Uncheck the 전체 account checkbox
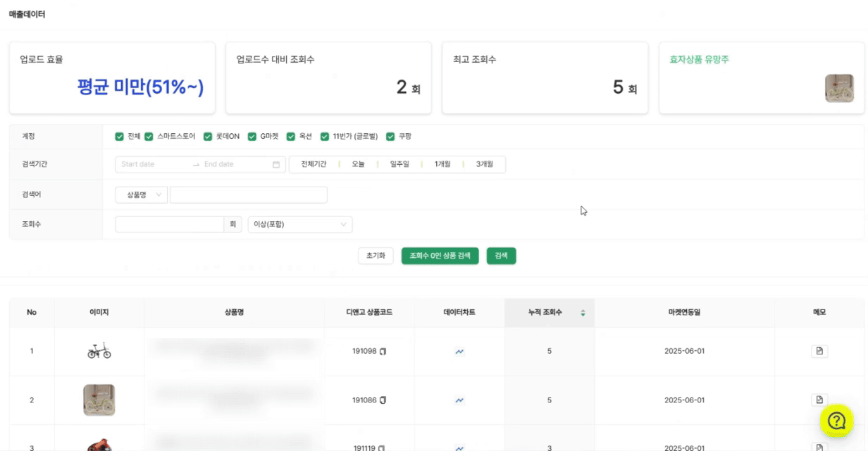This screenshot has height=451, width=868. (x=119, y=137)
